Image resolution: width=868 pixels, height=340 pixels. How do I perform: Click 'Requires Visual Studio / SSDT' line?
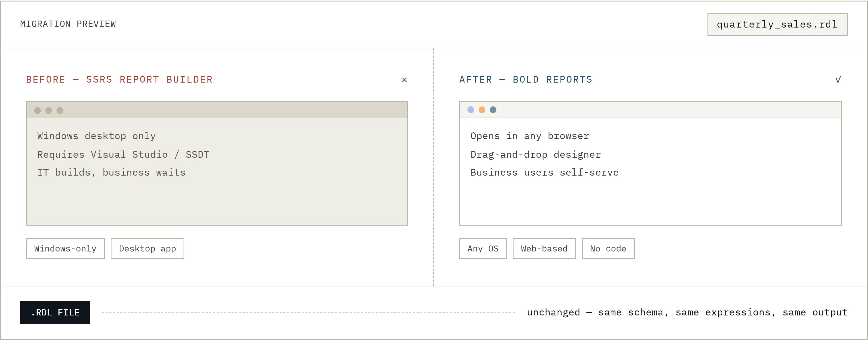tap(123, 155)
